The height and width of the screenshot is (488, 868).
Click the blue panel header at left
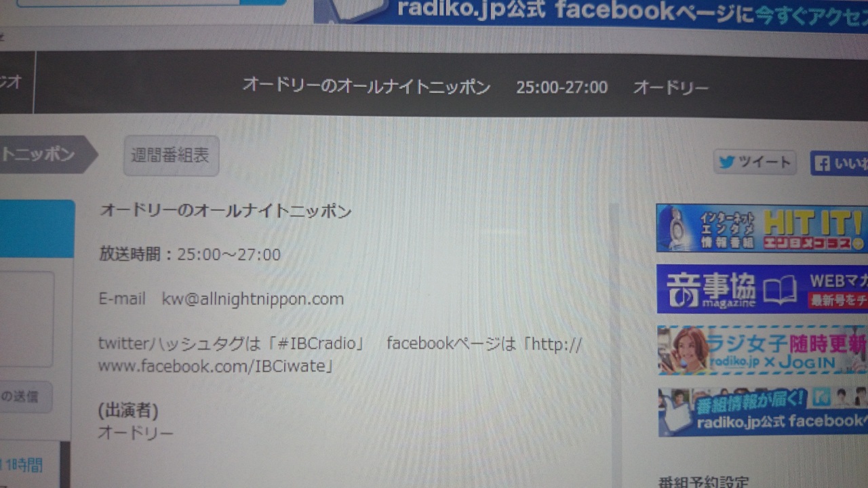pos(37,228)
